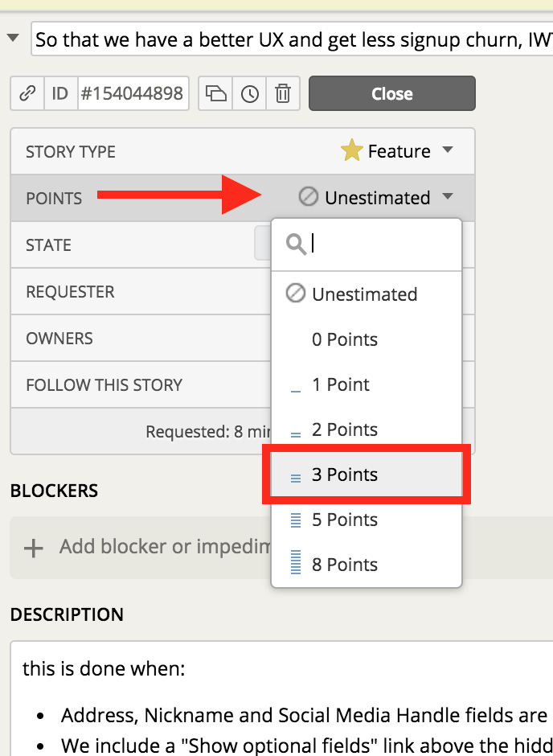
Task: Select Unestimated option in list
Action: tap(367, 294)
